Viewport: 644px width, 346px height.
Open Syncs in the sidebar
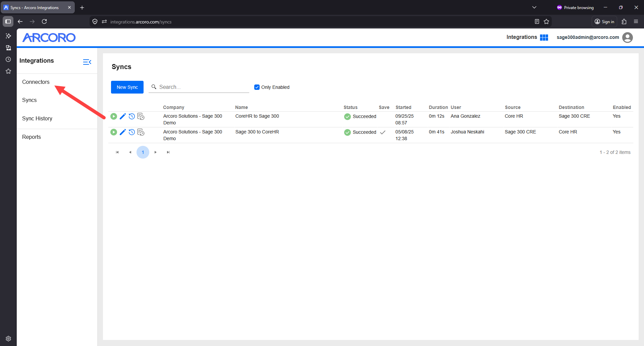[x=30, y=100]
